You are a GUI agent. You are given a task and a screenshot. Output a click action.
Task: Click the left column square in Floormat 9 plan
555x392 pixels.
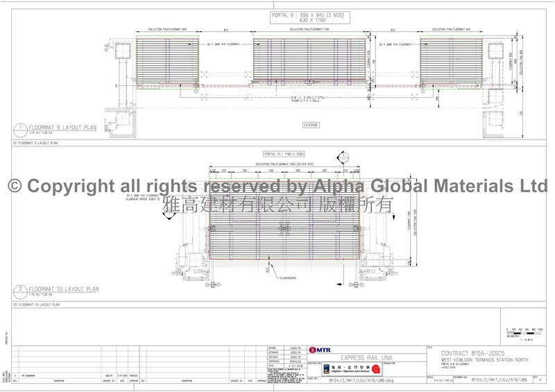click(123, 52)
